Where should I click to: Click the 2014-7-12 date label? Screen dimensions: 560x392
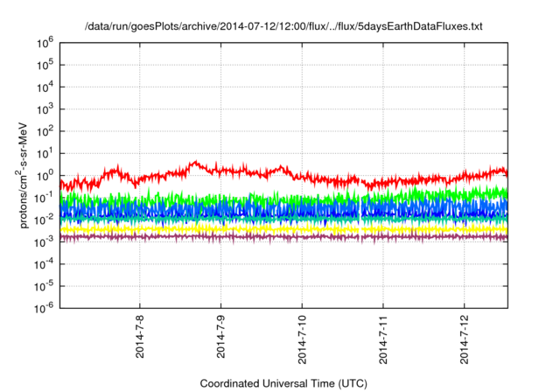coord(465,339)
